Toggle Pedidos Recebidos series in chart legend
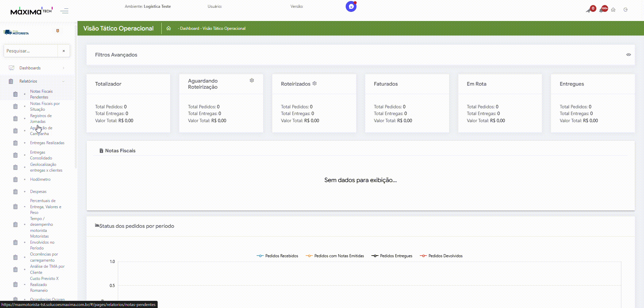This screenshot has width=644, height=308. 278,256
